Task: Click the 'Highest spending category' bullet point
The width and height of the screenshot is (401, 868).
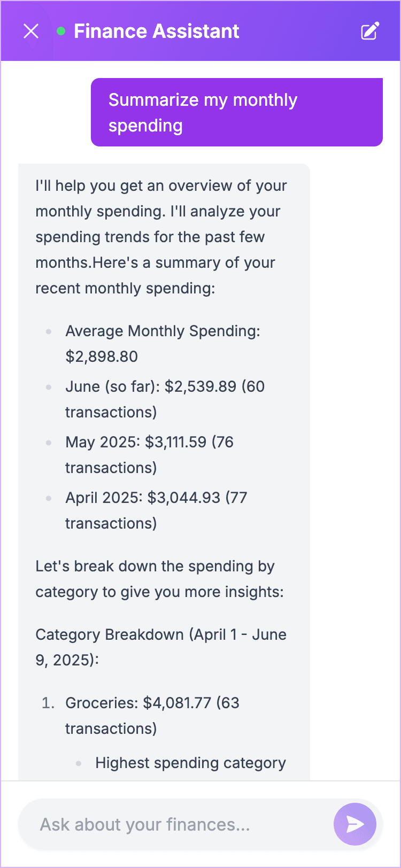Action: point(190,763)
